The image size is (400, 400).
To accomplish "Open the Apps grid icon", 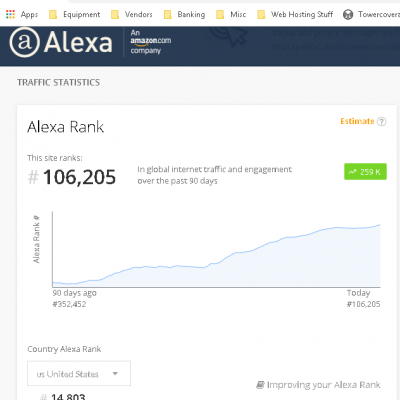I will point(10,14).
